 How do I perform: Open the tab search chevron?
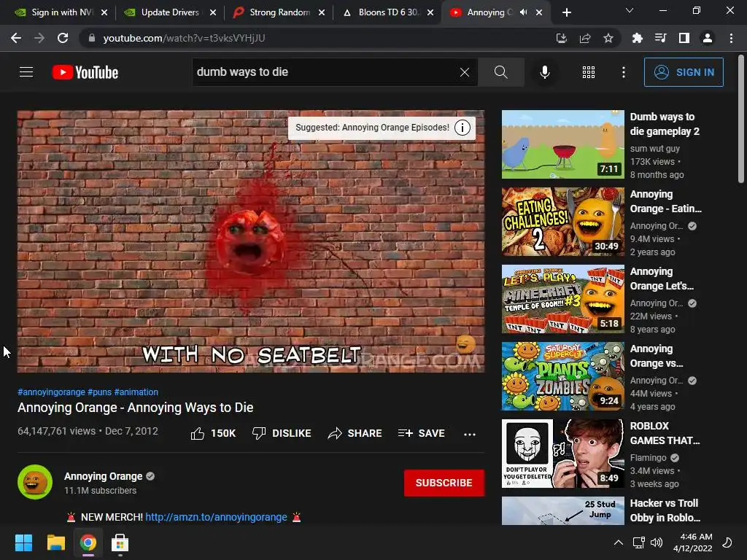tap(630, 10)
